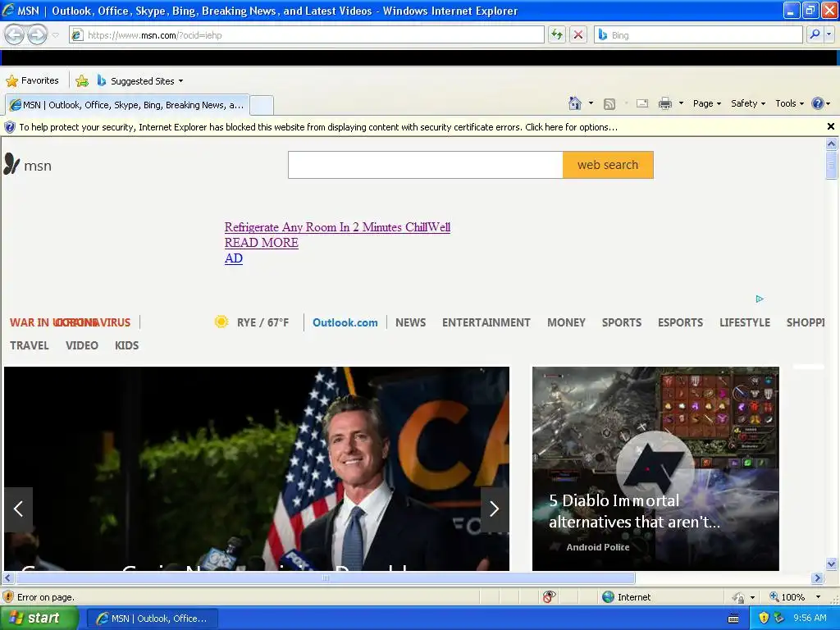The width and height of the screenshot is (840, 630).
Task: Open the Outlook.com link
Action: tap(345, 322)
